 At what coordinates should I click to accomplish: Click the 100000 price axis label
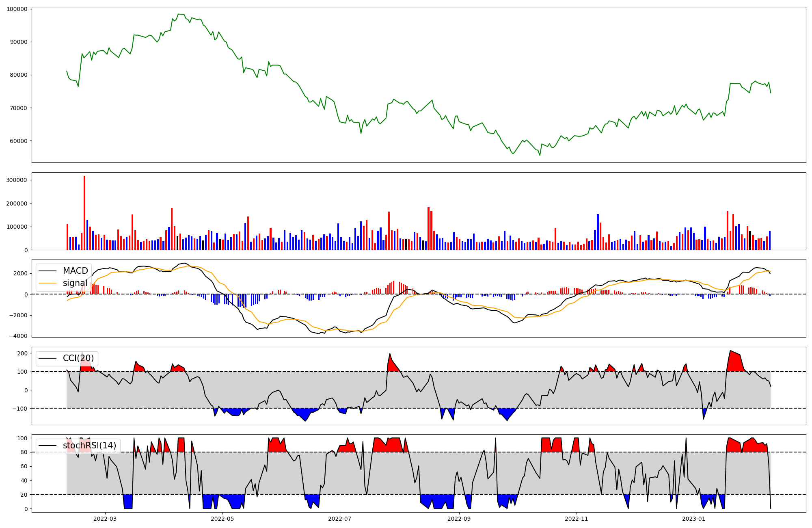17,9
